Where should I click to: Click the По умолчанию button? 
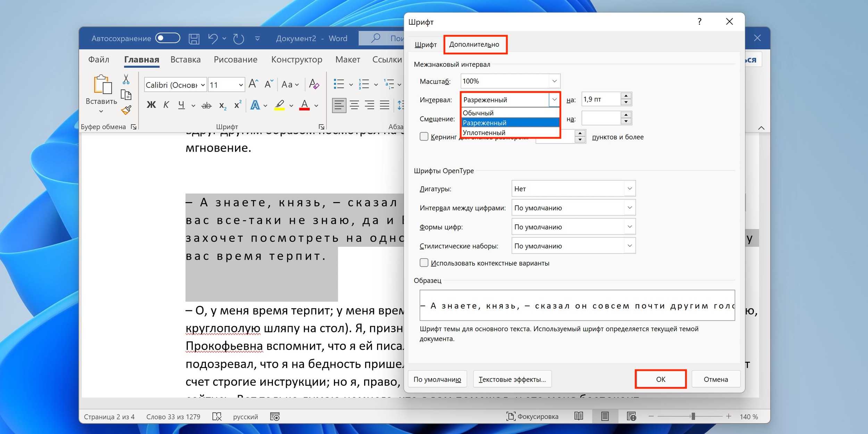pyautogui.click(x=437, y=379)
